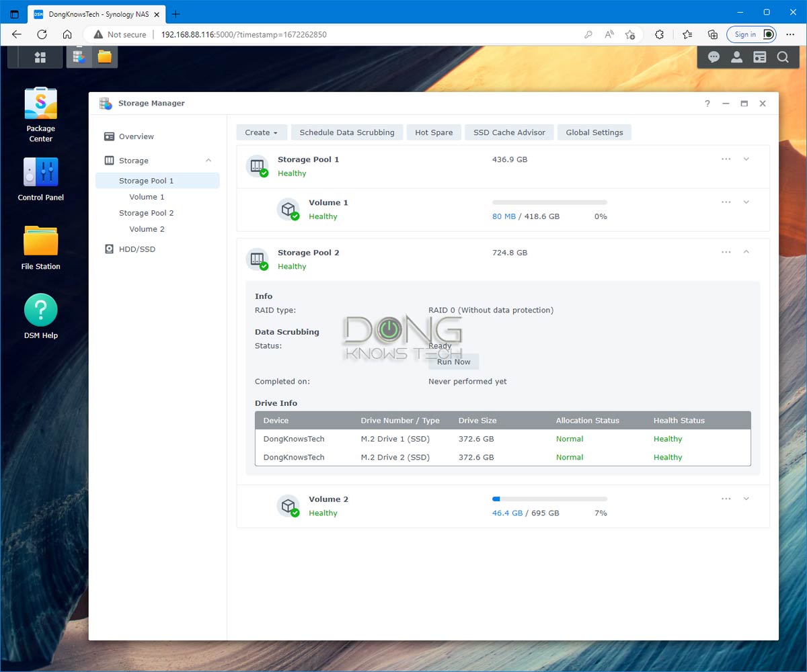The image size is (807, 672).
Task: Click the Storage Pool 2 status icon
Action: tap(257, 259)
